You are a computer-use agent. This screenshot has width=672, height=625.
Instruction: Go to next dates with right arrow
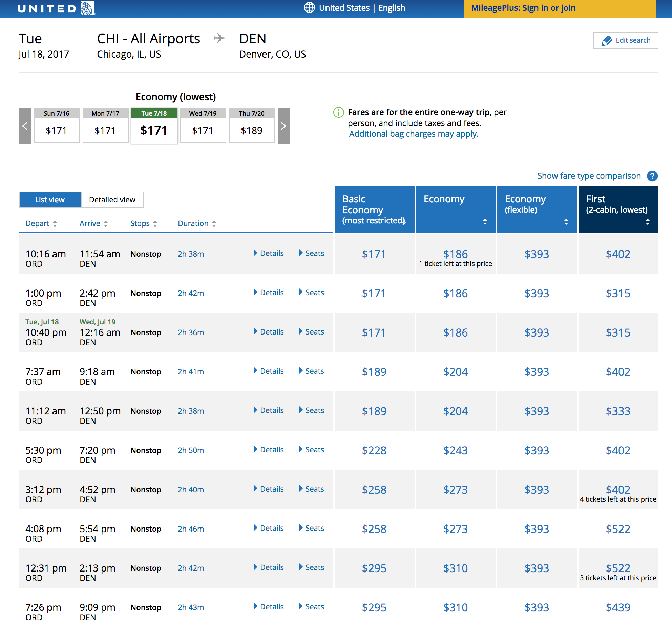tap(283, 126)
